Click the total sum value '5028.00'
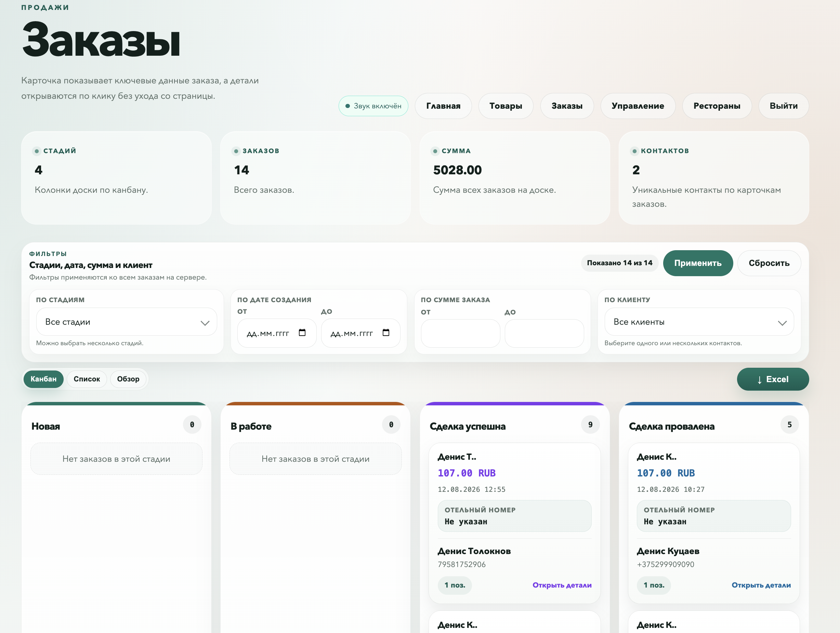Image resolution: width=840 pixels, height=633 pixels. [x=457, y=170]
